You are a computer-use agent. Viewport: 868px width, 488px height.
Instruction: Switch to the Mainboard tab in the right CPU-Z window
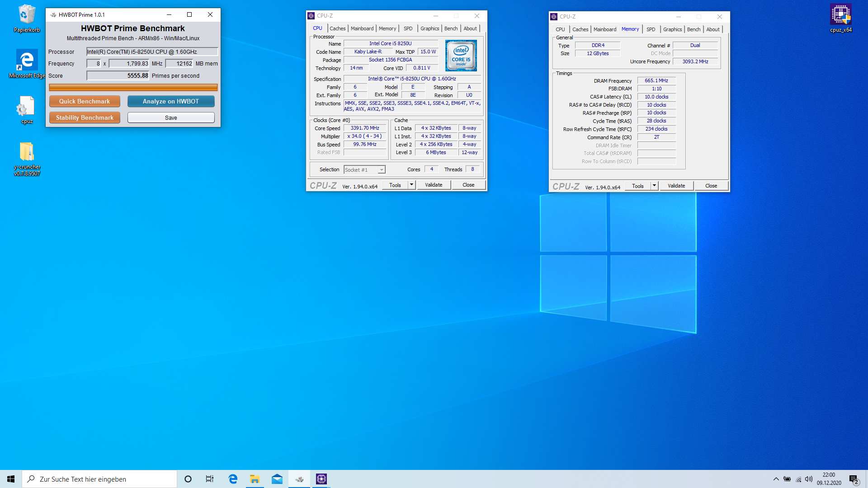click(x=605, y=29)
